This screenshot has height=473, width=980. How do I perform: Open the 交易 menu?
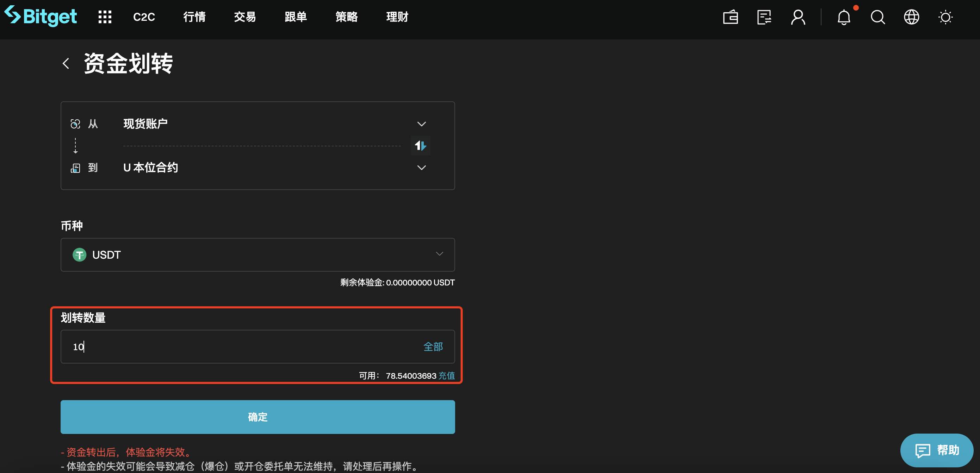(x=245, y=17)
